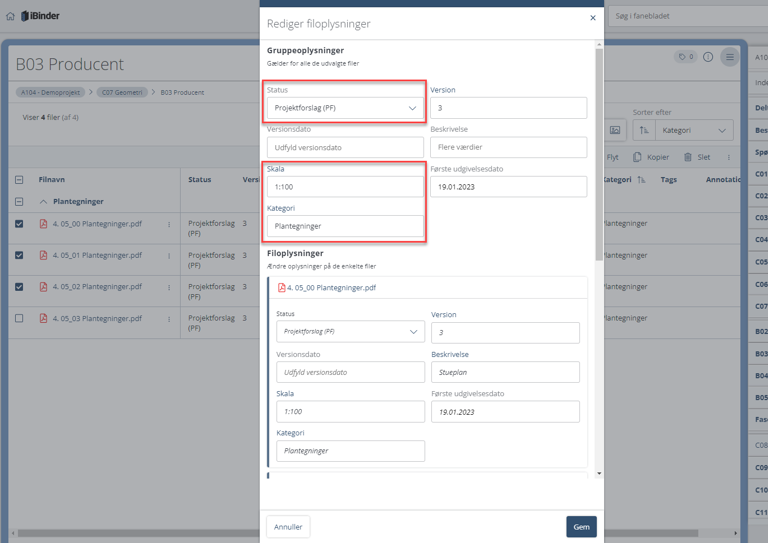
Task: Open the hamburger menu in binder header
Action: [x=730, y=57]
